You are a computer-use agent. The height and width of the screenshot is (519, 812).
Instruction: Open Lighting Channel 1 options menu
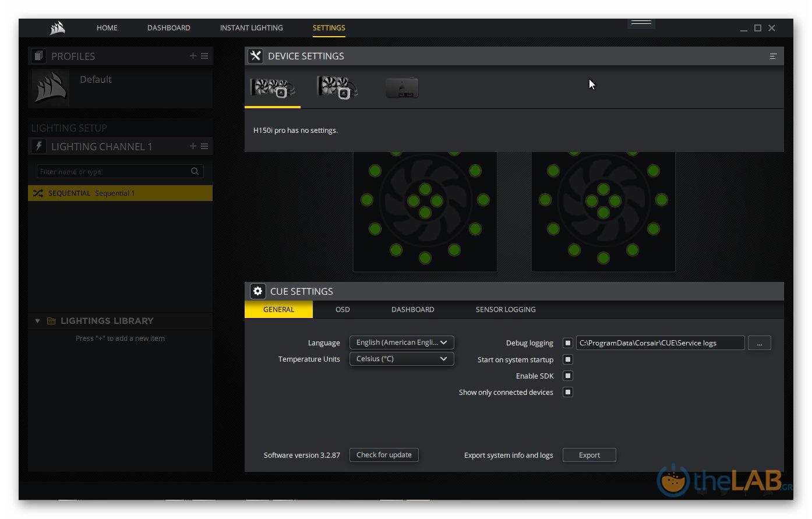point(204,146)
